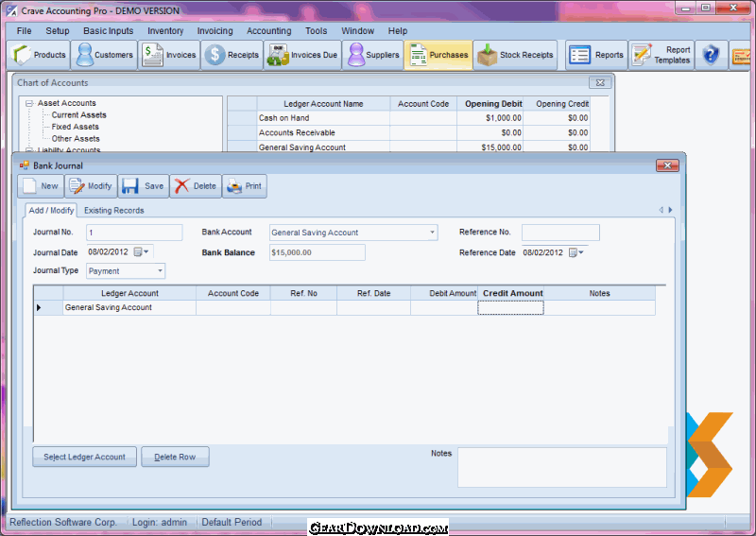Click the Ledger Account Name column header

323,104
